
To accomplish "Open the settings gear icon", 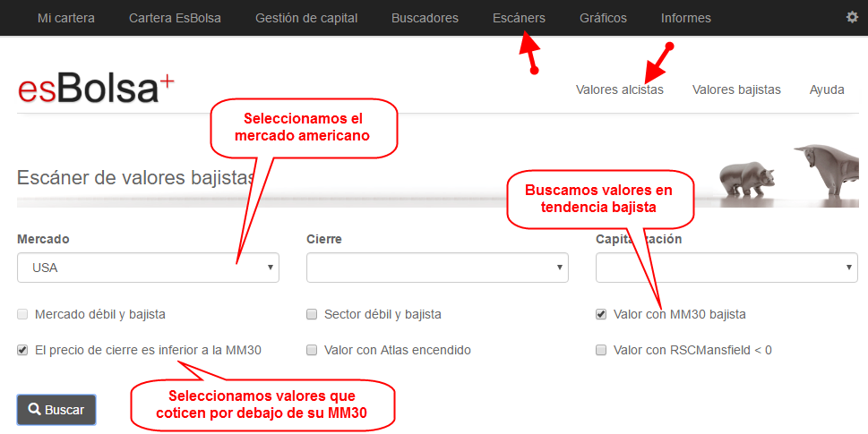I will [852, 17].
